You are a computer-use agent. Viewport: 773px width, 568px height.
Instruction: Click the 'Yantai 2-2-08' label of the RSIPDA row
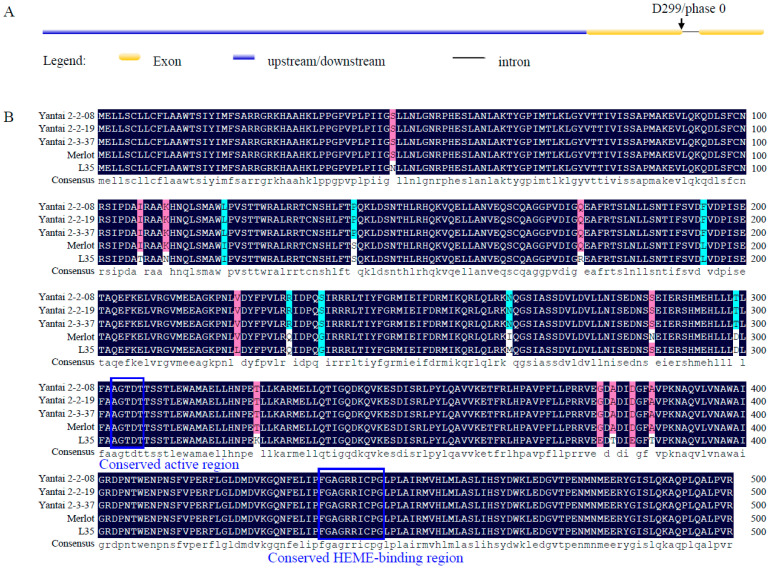pyautogui.click(x=66, y=207)
